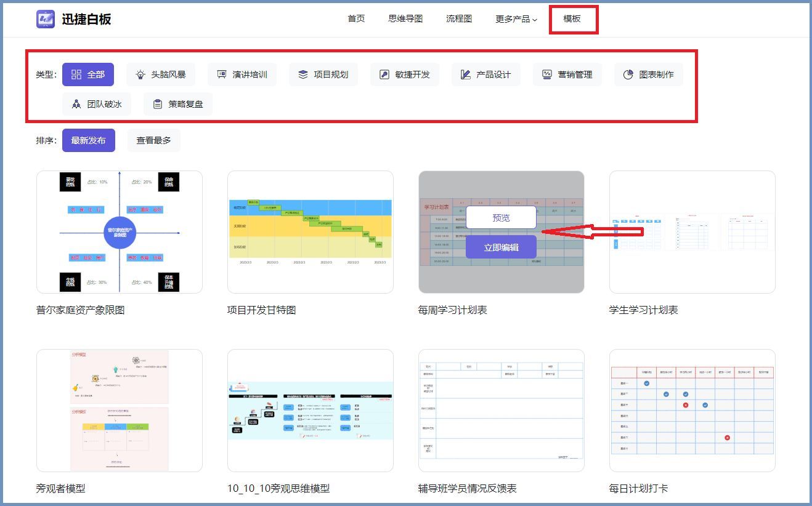
Task: Select the 营销管理 category icon
Action: point(545,74)
